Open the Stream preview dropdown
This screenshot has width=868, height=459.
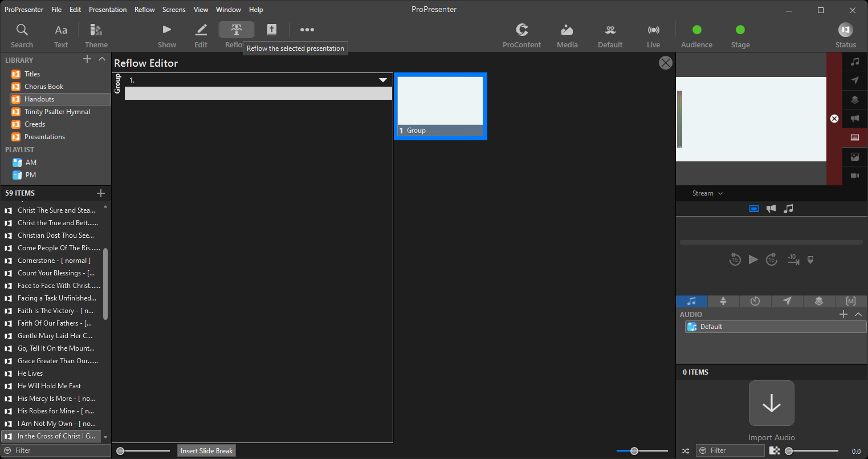[x=707, y=193]
